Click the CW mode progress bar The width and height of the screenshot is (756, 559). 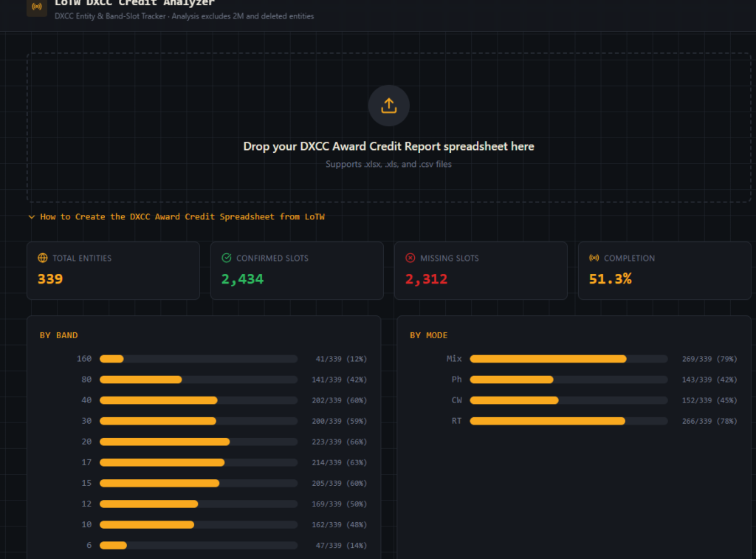point(568,400)
